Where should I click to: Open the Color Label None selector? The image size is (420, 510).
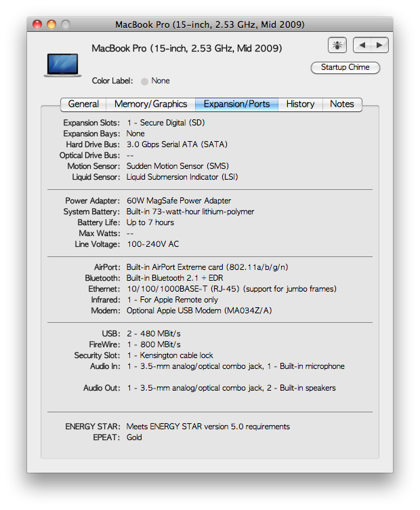point(155,81)
